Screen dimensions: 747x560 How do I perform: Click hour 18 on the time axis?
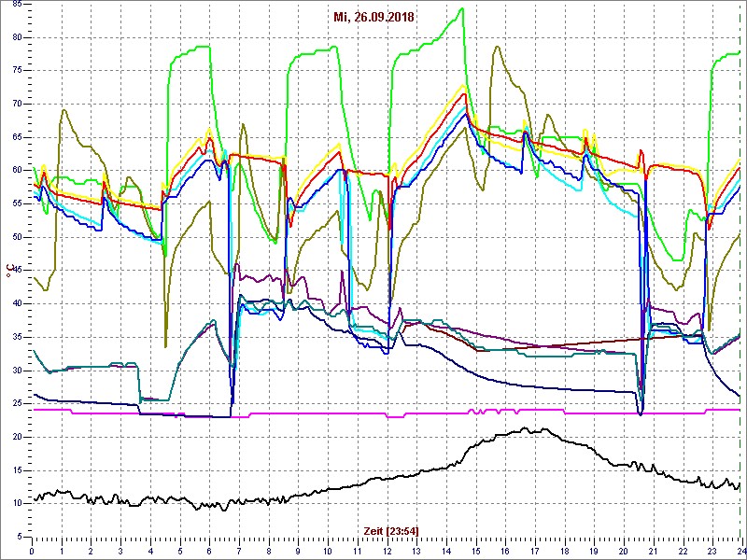tap(564, 551)
